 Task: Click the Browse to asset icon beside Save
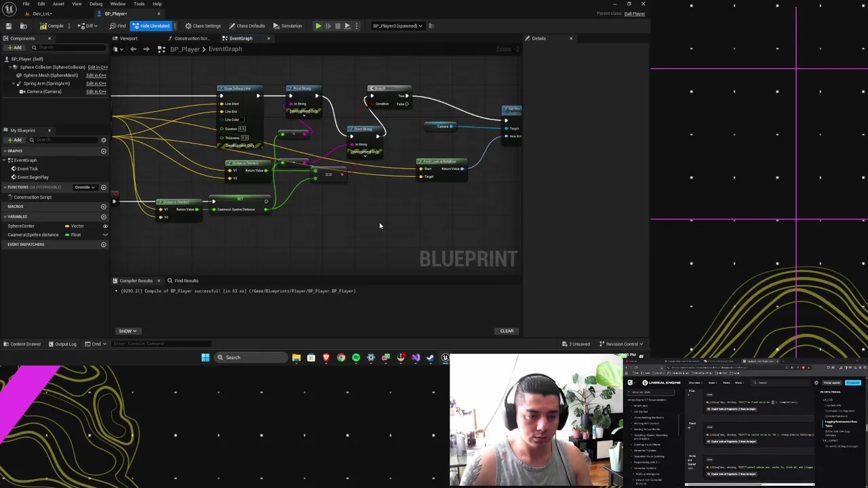22,26
